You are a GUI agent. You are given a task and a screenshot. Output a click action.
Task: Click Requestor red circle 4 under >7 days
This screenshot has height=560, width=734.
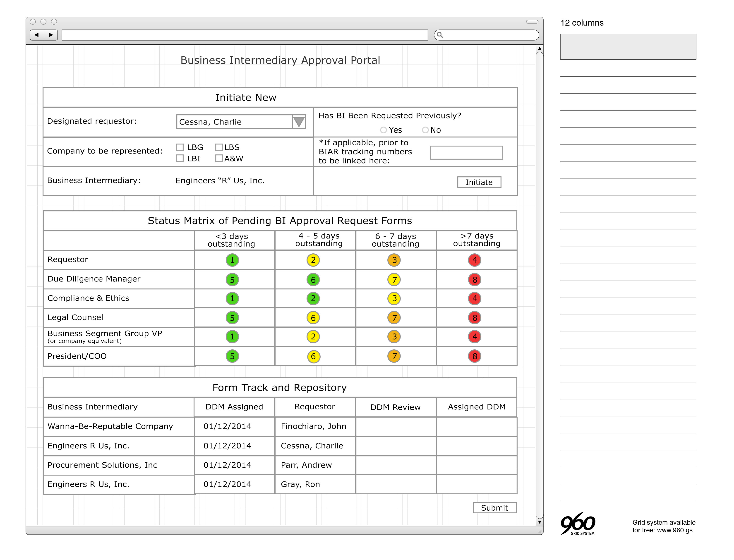click(475, 260)
